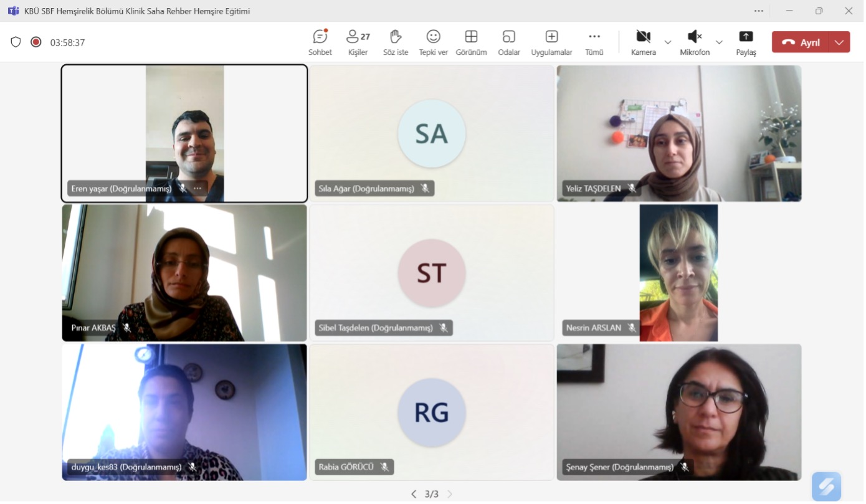Turn on the Kamera

(x=643, y=42)
